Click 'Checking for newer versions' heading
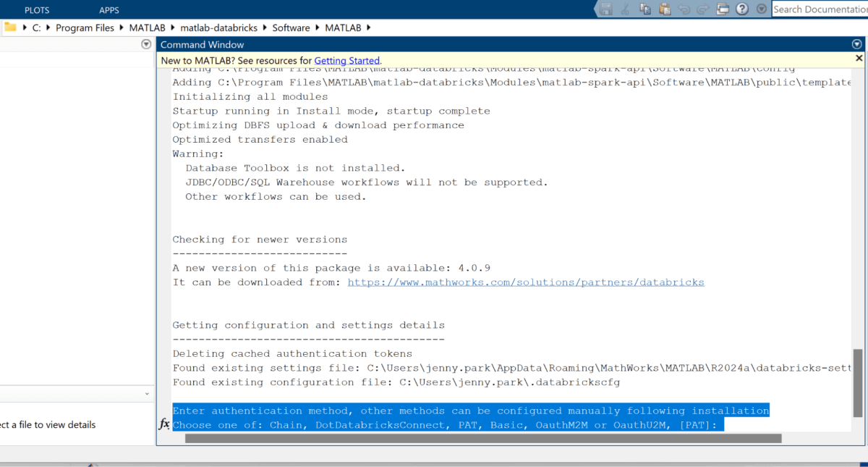Image resolution: width=868 pixels, height=467 pixels. point(260,240)
